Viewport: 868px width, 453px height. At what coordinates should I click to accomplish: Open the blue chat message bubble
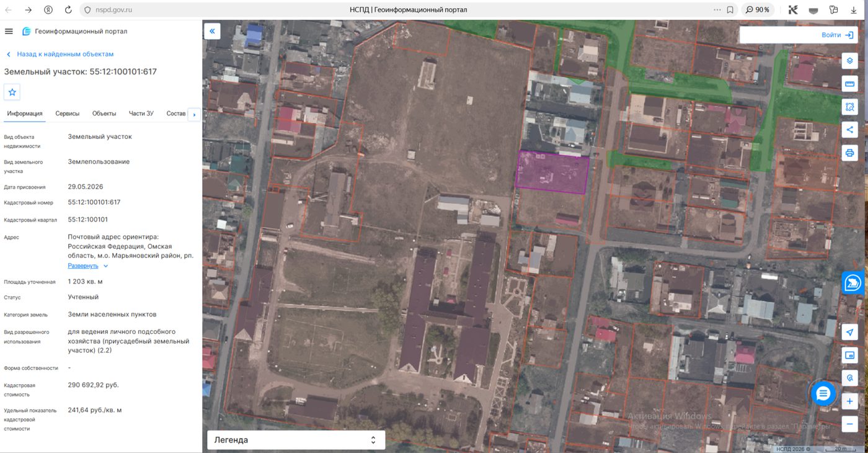pyautogui.click(x=823, y=393)
